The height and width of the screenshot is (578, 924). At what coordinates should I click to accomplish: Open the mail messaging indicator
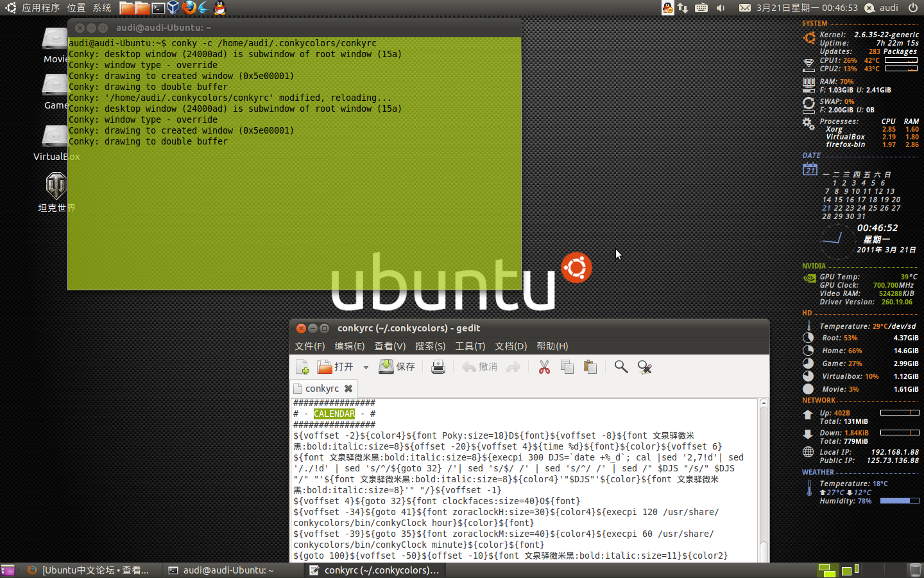tap(744, 8)
